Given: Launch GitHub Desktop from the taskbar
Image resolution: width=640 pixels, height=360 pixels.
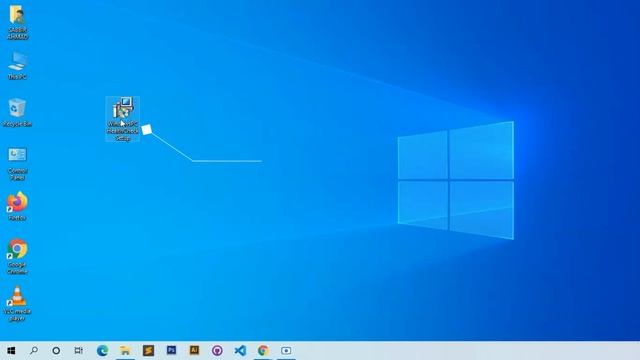Looking at the screenshot, I should point(217,351).
